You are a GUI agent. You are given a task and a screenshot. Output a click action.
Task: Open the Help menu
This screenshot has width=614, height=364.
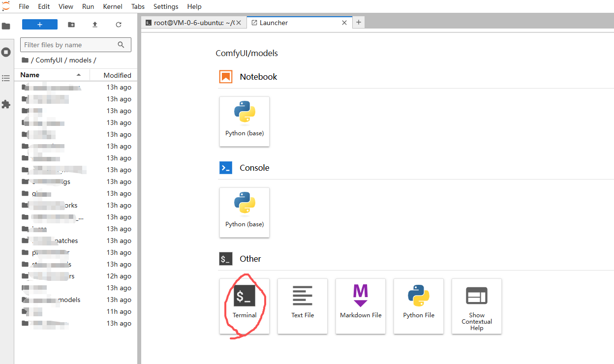[x=194, y=6]
